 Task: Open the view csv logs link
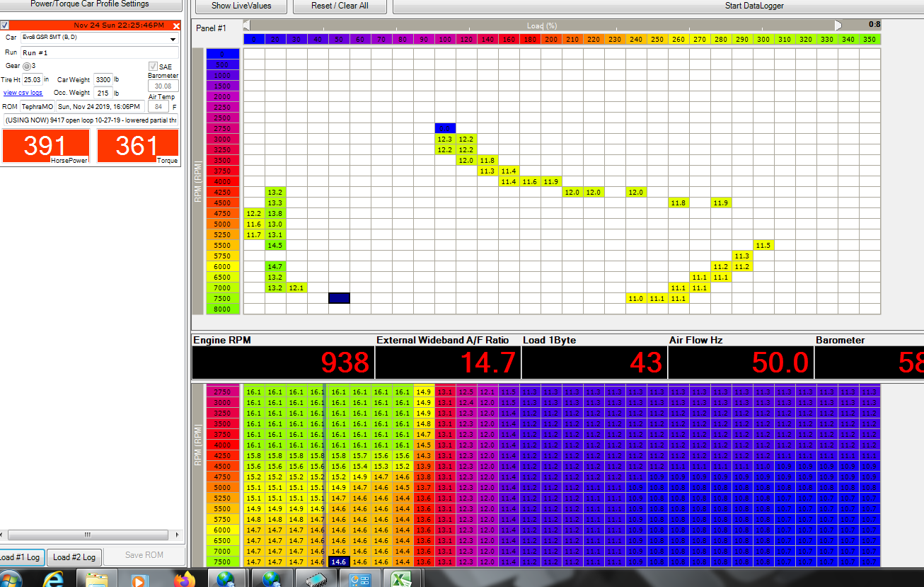pyautogui.click(x=23, y=93)
